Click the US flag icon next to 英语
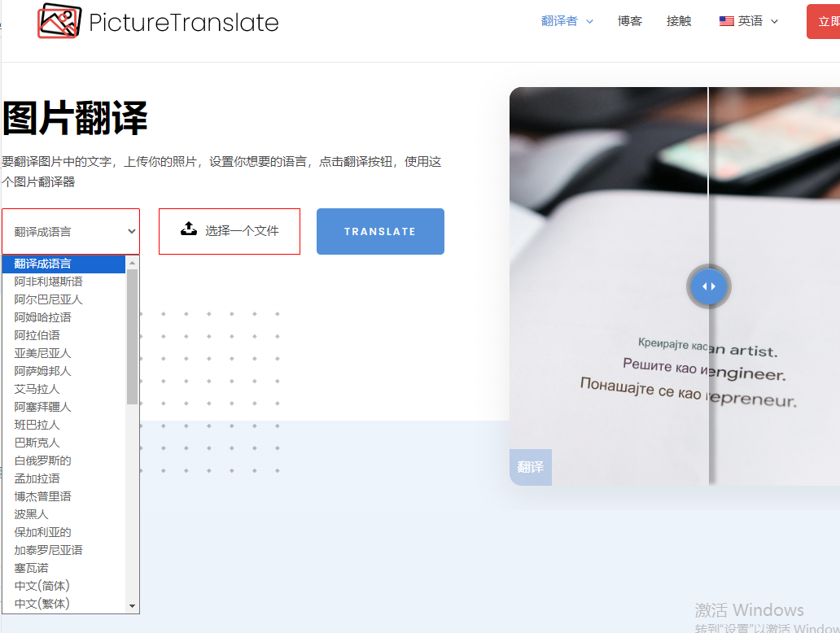This screenshot has width=840, height=633. (x=726, y=21)
